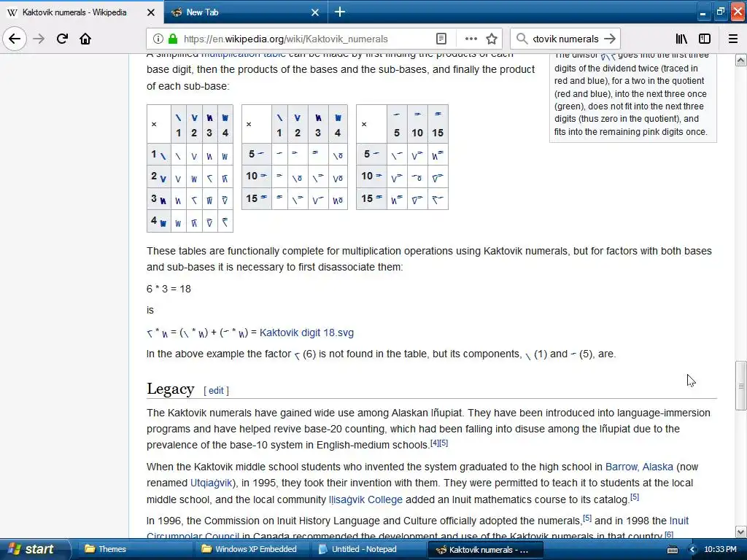Expand hidden system tray icons arrow
This screenshot has width=747, height=560.
click(693, 550)
